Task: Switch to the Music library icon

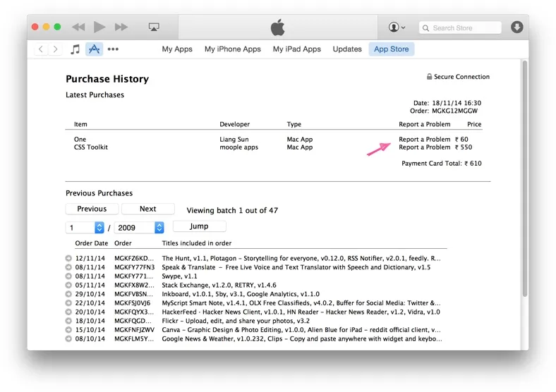Action: pos(75,49)
